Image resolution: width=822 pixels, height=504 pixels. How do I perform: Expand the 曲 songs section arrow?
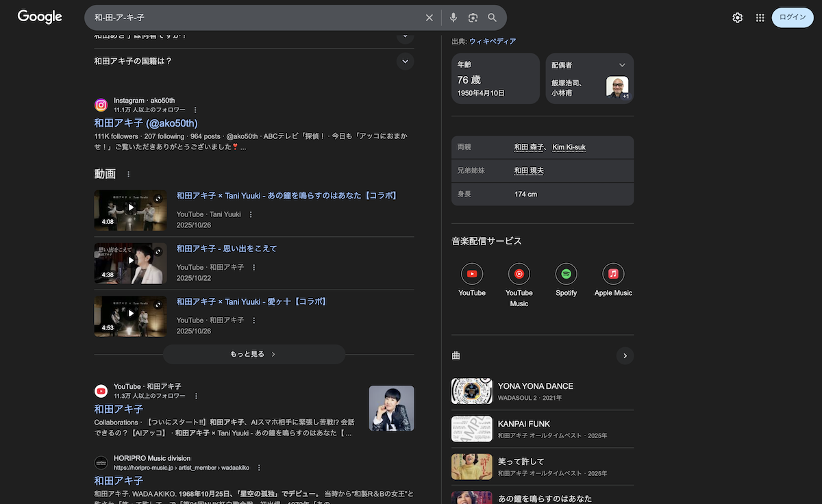click(625, 355)
